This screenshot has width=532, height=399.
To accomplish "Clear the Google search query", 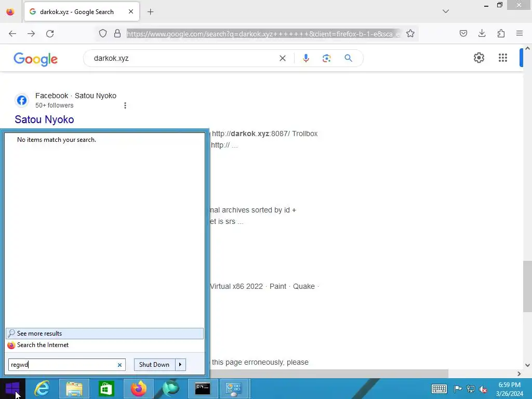I will pyautogui.click(x=282, y=58).
